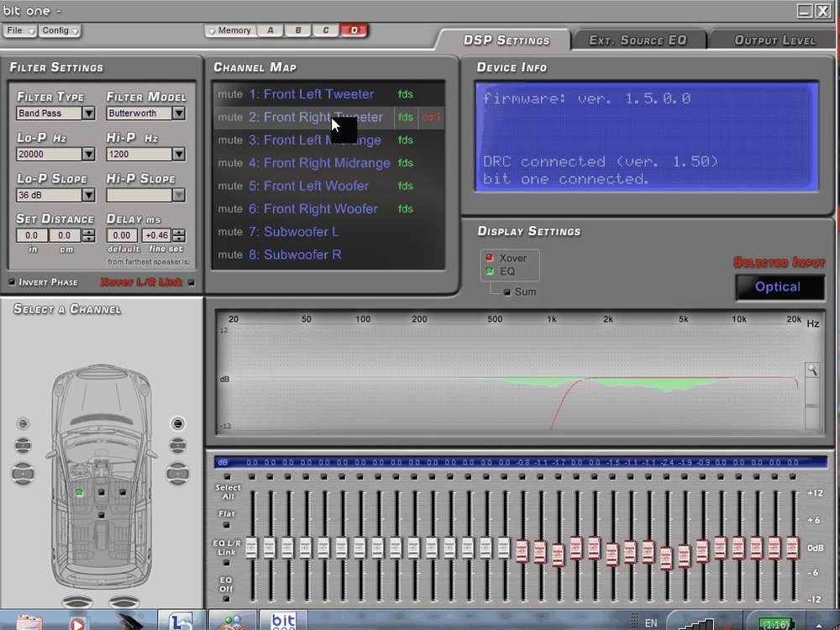Switch to the Output Level tab
The height and width of the screenshot is (630, 840).
coord(774,40)
